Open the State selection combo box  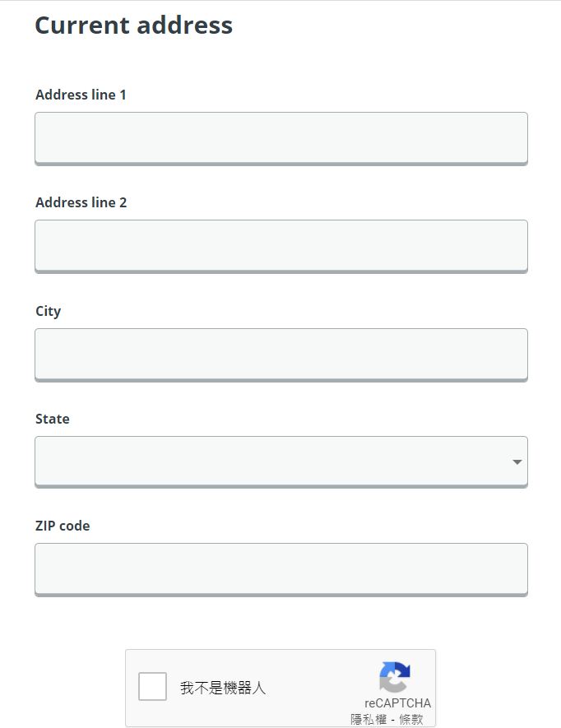coord(281,462)
